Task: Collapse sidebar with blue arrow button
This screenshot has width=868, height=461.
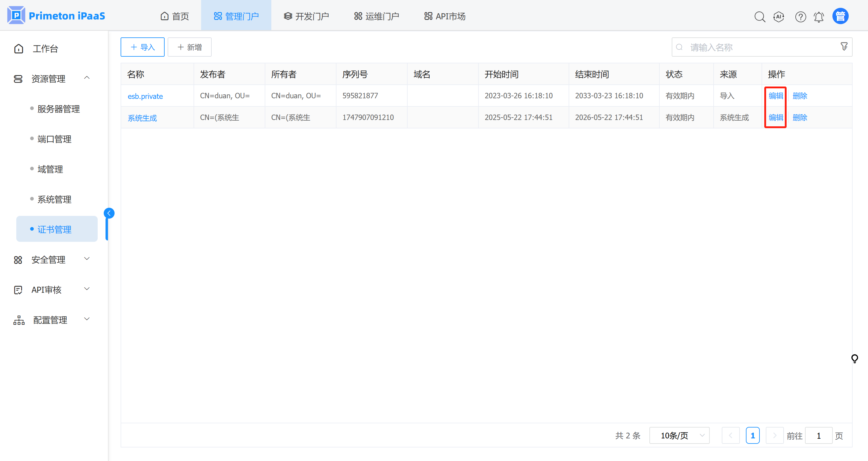Action: pyautogui.click(x=109, y=213)
